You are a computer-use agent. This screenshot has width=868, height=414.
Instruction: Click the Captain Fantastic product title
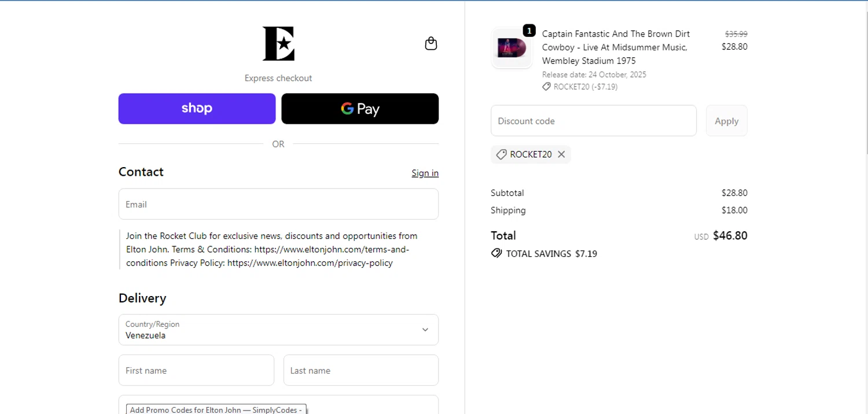pyautogui.click(x=616, y=47)
